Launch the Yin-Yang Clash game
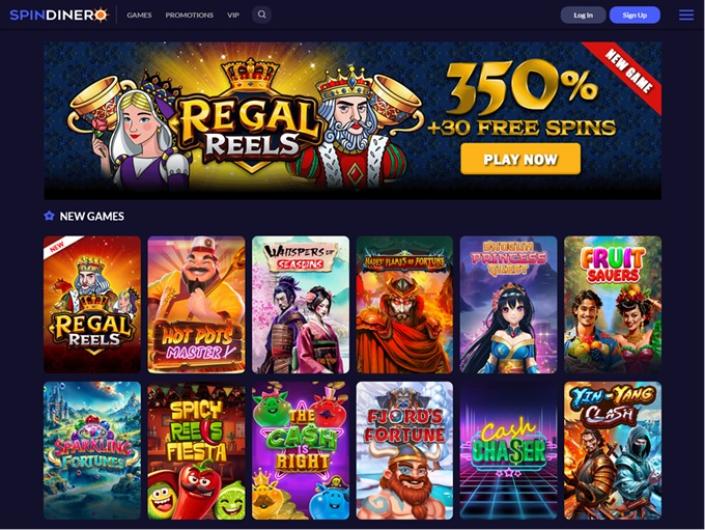Viewport: 705px width, 530px height. coord(613,450)
